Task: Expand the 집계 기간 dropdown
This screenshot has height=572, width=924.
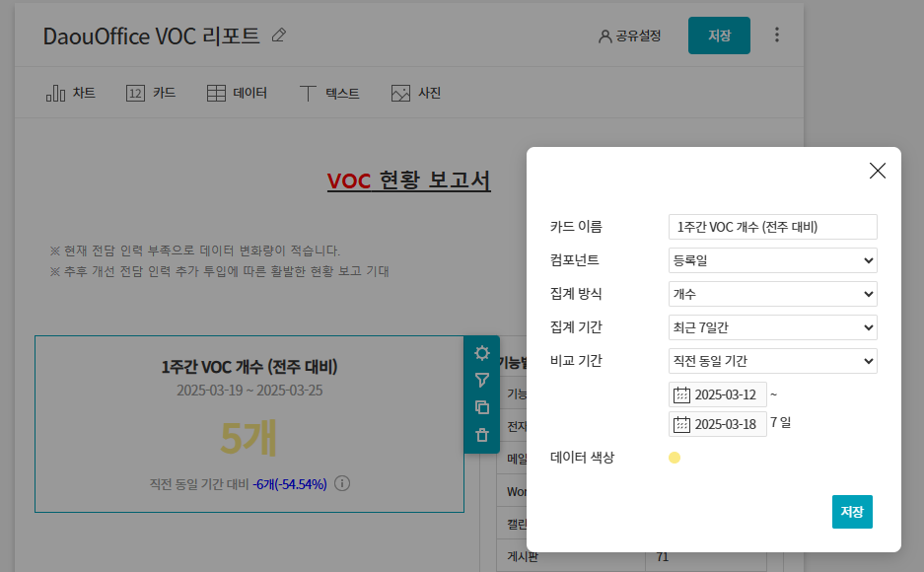Action: click(772, 327)
